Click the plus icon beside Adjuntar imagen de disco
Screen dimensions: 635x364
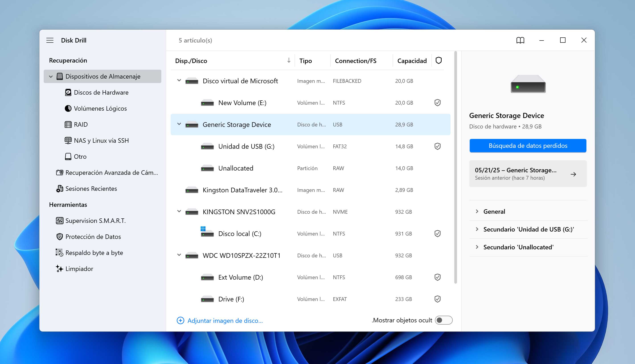click(180, 321)
